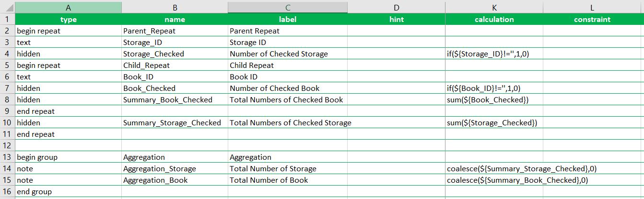644x199 pixels.
Task: Select the 'hint' header cell
Action: click(x=396, y=20)
